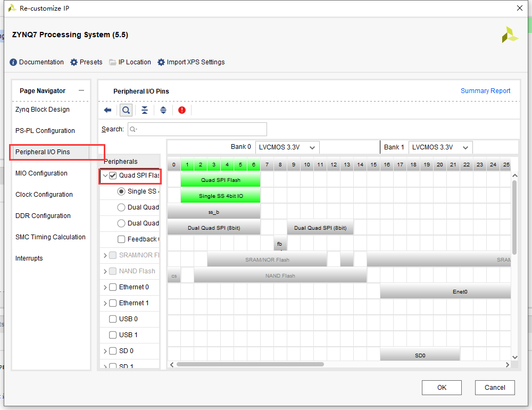Screen dimensions: 532x410
Task: Go to DDR Configuration page
Action: [43, 216]
